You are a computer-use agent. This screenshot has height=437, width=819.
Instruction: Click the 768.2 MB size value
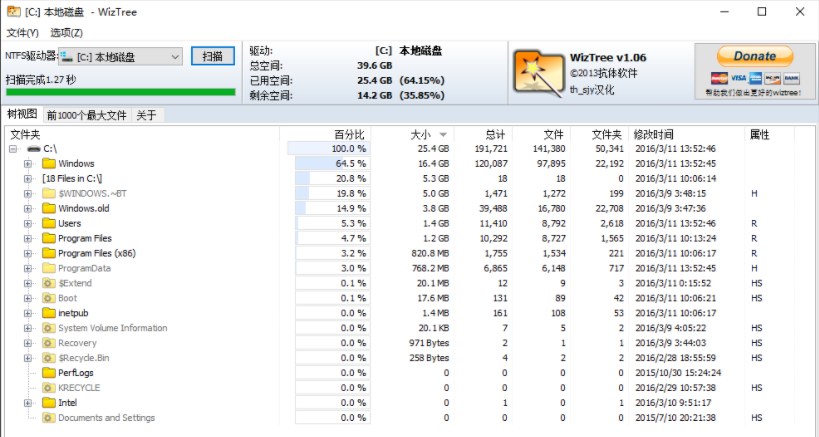[x=430, y=268]
